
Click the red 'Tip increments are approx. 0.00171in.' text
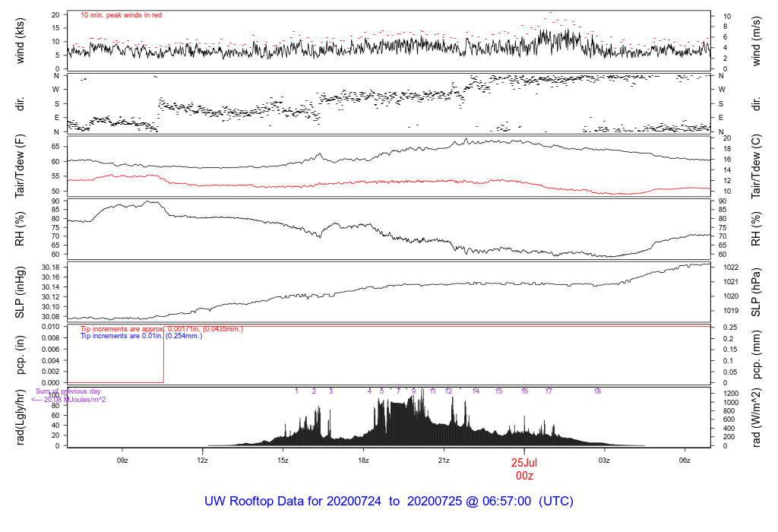point(162,329)
